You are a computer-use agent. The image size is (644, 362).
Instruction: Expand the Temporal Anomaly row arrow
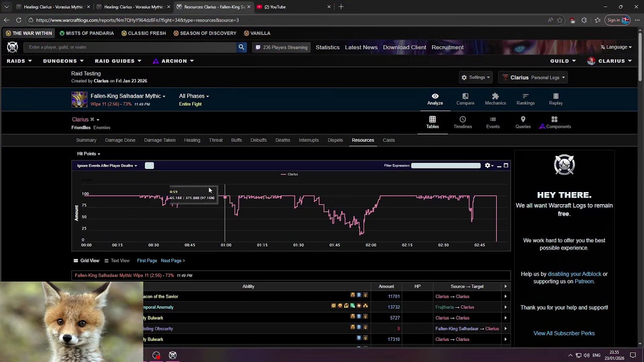click(506, 307)
